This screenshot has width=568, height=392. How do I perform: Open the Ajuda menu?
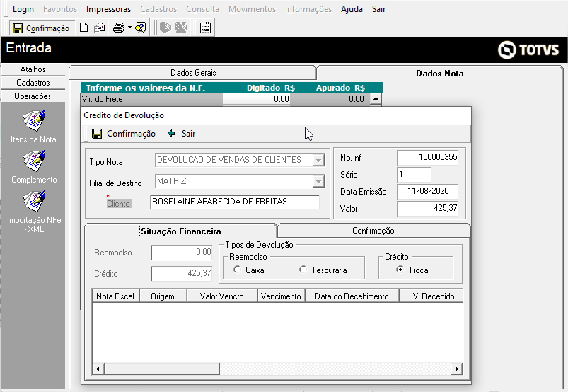(352, 9)
